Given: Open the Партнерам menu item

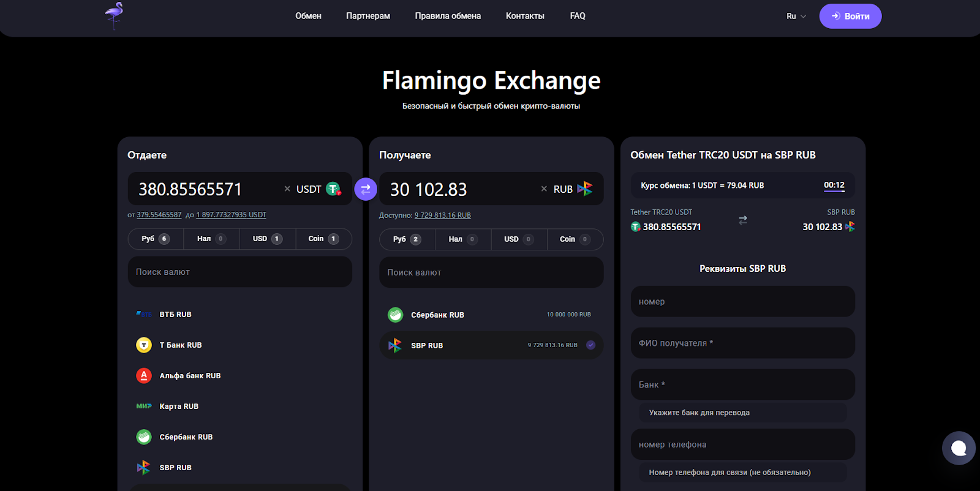Looking at the screenshot, I should click(368, 16).
